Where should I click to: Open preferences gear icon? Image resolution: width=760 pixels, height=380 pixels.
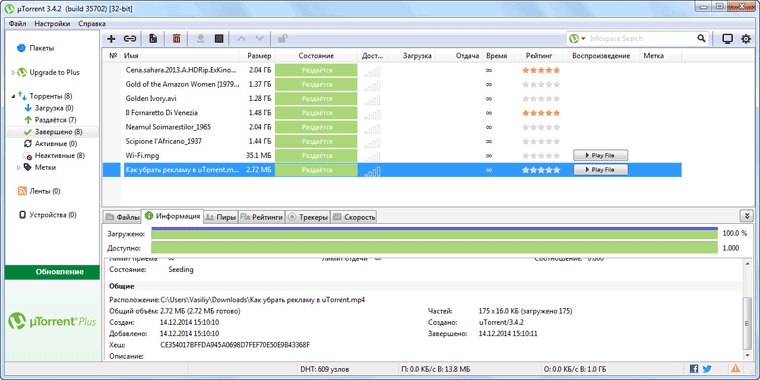(x=746, y=39)
